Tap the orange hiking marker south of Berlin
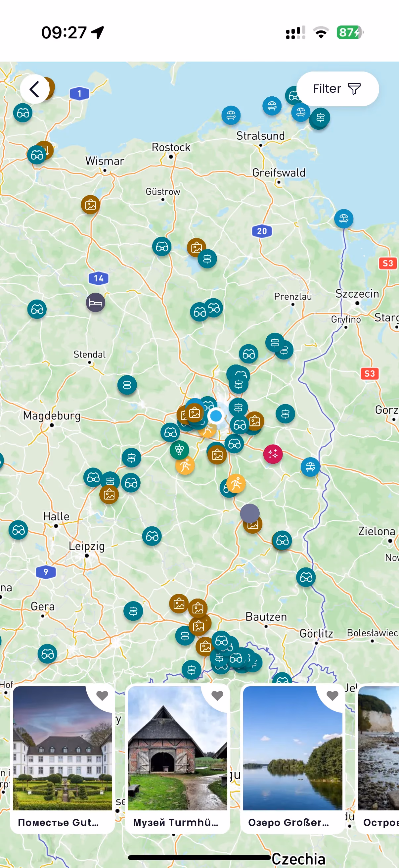Screen dimensions: 399x868 click(x=236, y=484)
